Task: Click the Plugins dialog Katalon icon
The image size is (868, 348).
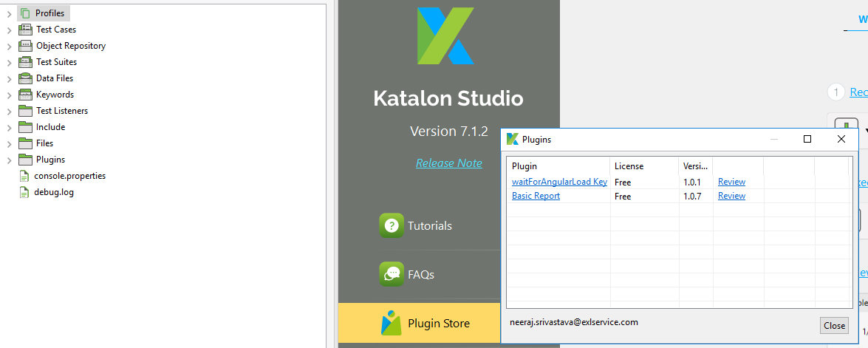Action: [513, 140]
